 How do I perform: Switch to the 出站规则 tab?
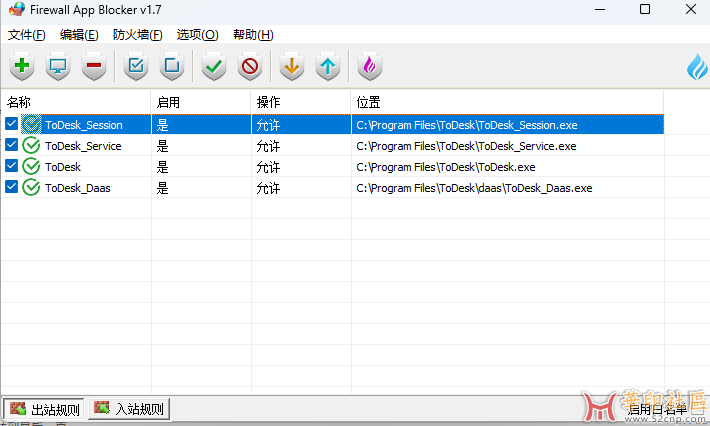point(44,409)
